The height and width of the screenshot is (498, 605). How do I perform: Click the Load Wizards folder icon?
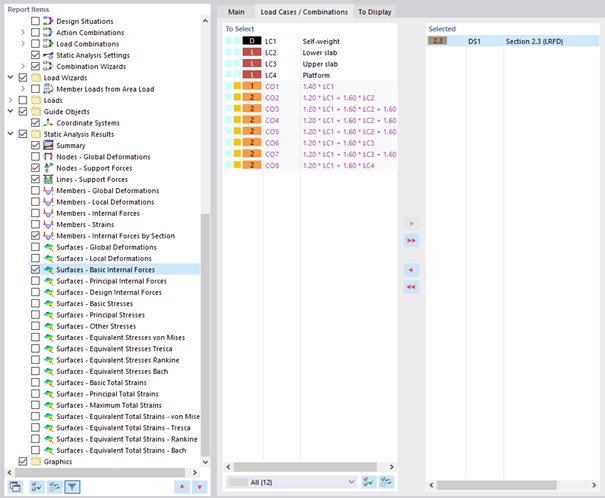pos(36,78)
